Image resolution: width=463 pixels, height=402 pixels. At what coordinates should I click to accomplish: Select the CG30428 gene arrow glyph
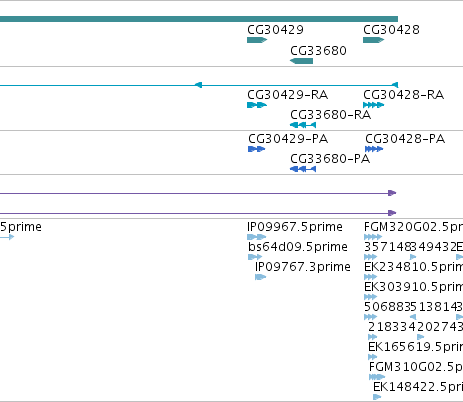pyautogui.click(x=373, y=40)
